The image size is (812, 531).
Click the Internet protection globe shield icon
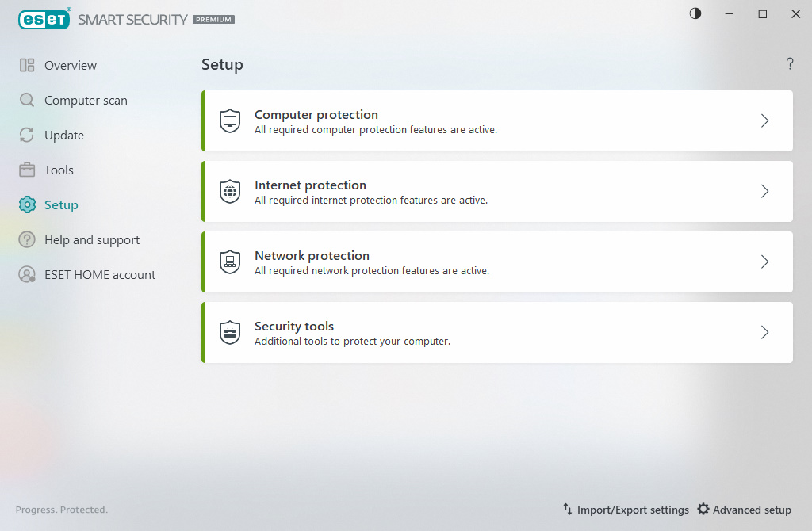point(230,192)
